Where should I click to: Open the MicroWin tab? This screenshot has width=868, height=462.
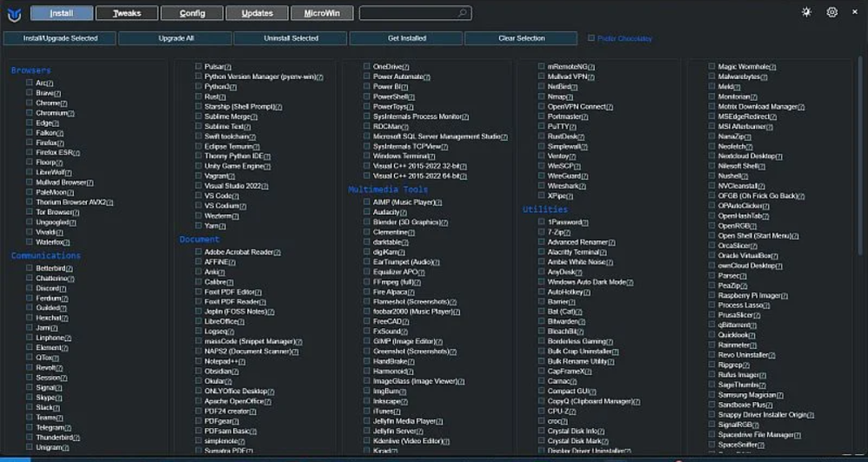(x=322, y=13)
